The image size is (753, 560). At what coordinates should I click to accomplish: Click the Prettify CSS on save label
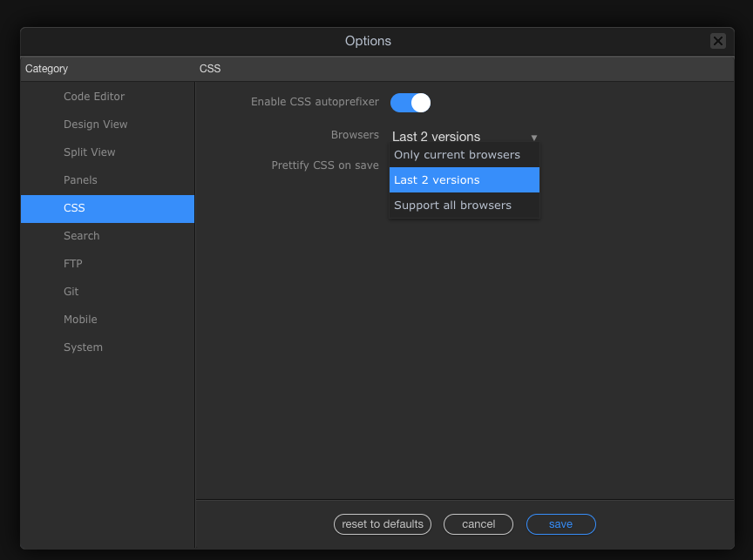point(325,165)
